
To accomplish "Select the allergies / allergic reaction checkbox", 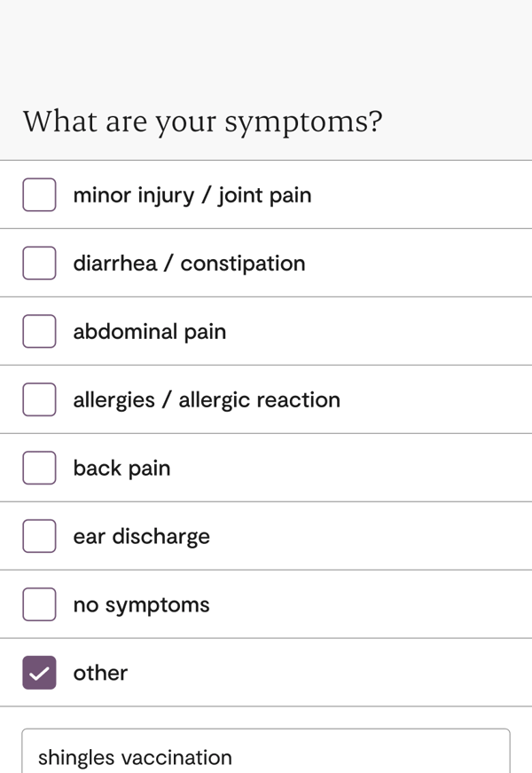I will (39, 399).
